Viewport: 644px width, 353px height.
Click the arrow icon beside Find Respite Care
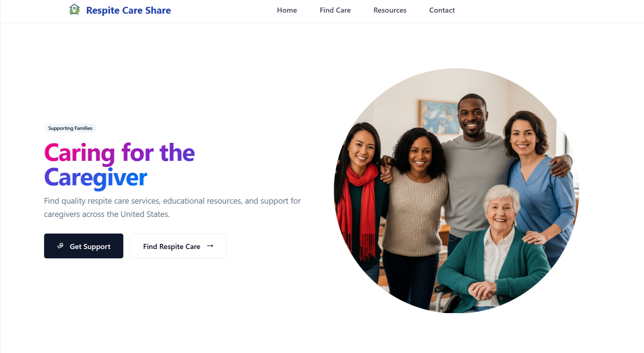[x=210, y=246]
